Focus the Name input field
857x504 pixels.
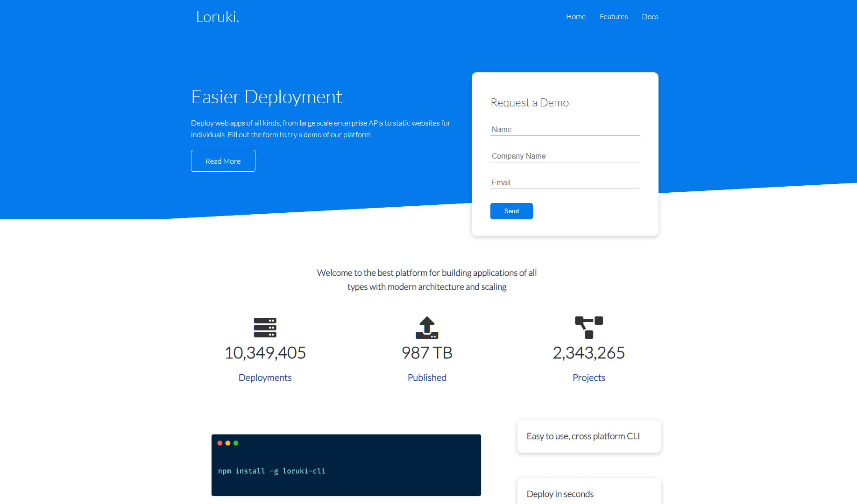tap(565, 129)
